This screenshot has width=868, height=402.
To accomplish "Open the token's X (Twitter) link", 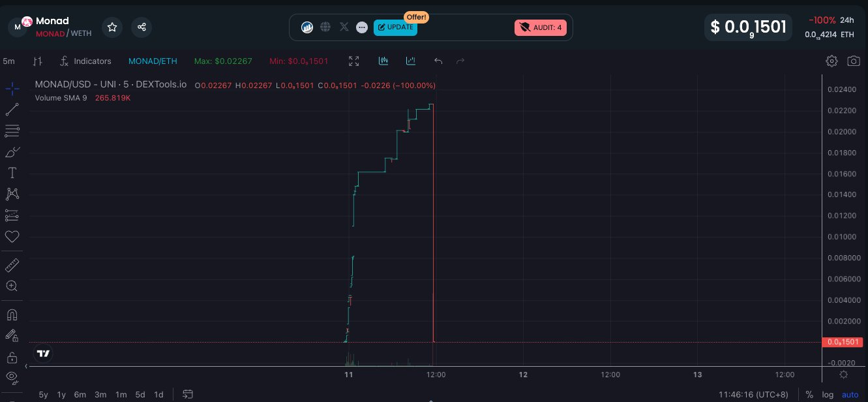I will tap(344, 27).
